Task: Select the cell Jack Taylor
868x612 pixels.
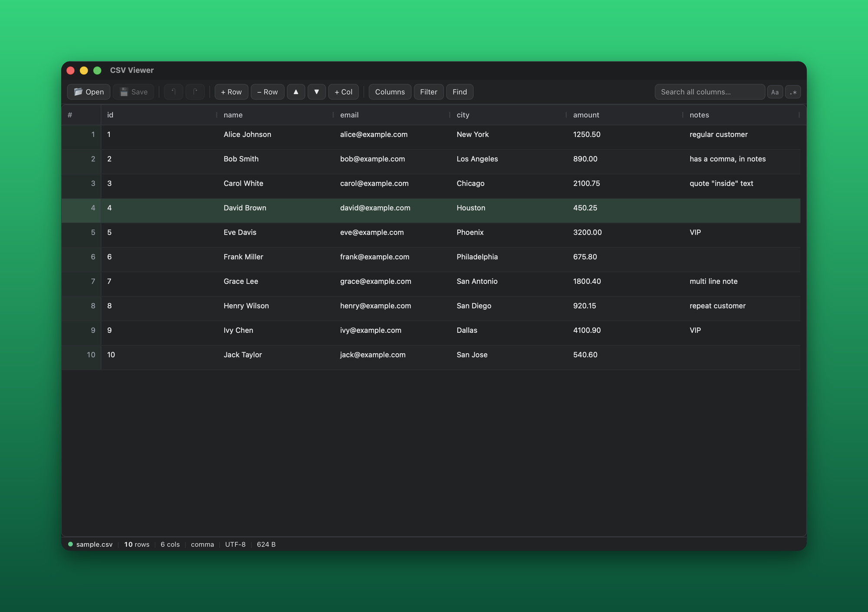Action: click(x=276, y=357)
